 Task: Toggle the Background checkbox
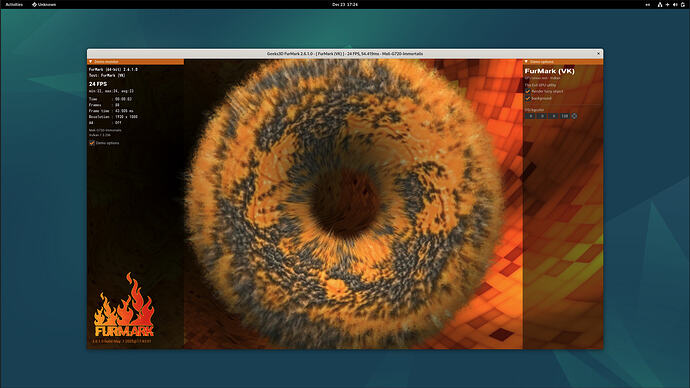[x=528, y=98]
